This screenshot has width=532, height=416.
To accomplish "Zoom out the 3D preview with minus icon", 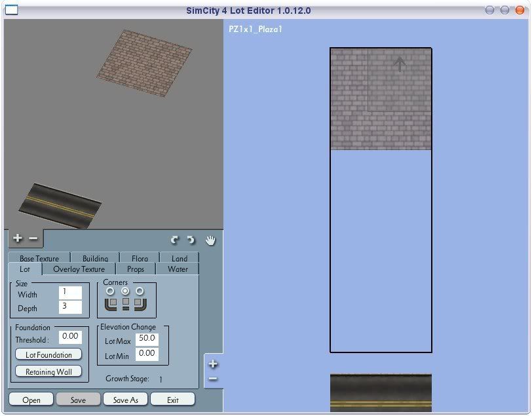I will pos(33,238).
